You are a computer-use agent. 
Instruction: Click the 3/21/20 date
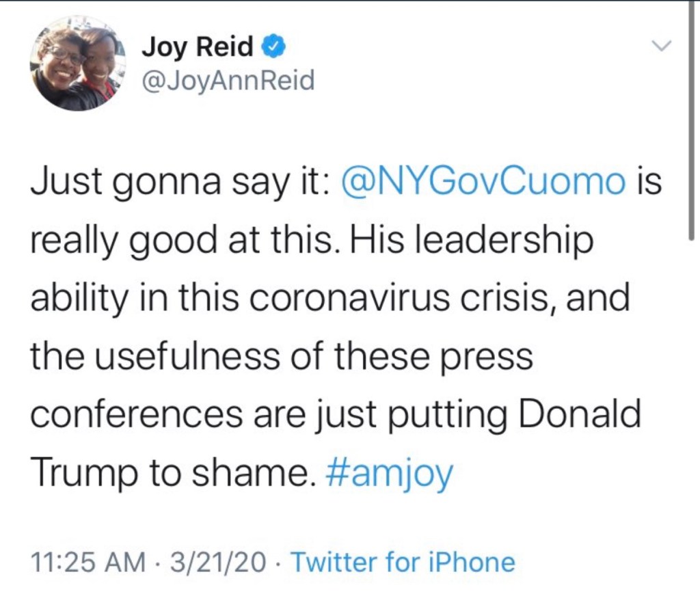point(219,563)
